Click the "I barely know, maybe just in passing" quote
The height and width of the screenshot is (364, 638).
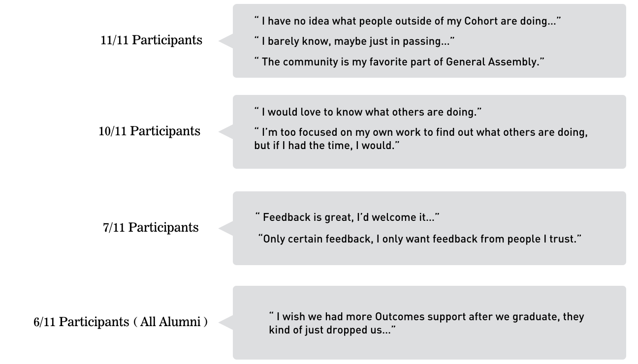[x=354, y=41]
